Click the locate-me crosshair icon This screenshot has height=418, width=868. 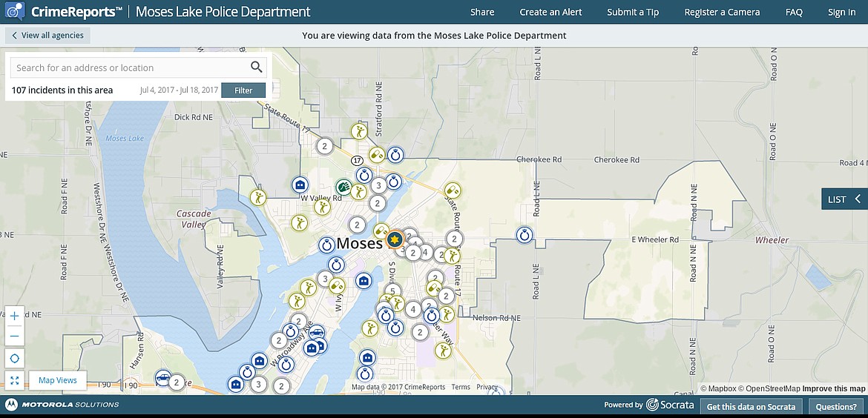[15, 359]
